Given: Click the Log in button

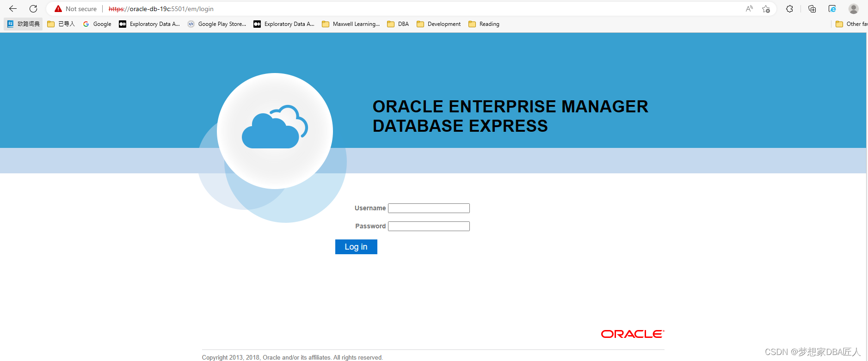Looking at the screenshot, I should click(x=356, y=247).
